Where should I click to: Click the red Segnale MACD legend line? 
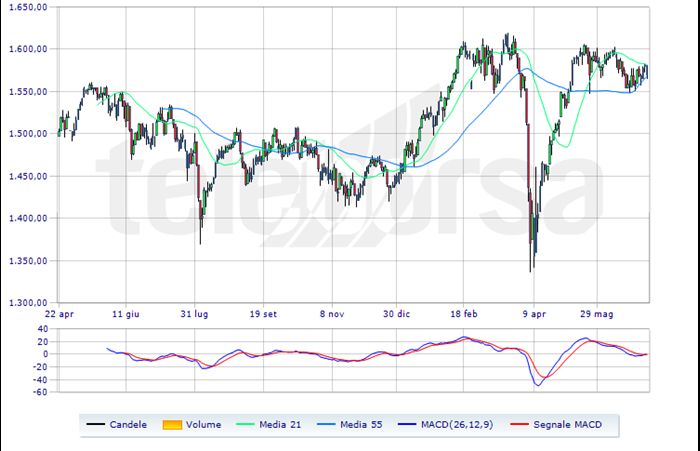point(519,424)
